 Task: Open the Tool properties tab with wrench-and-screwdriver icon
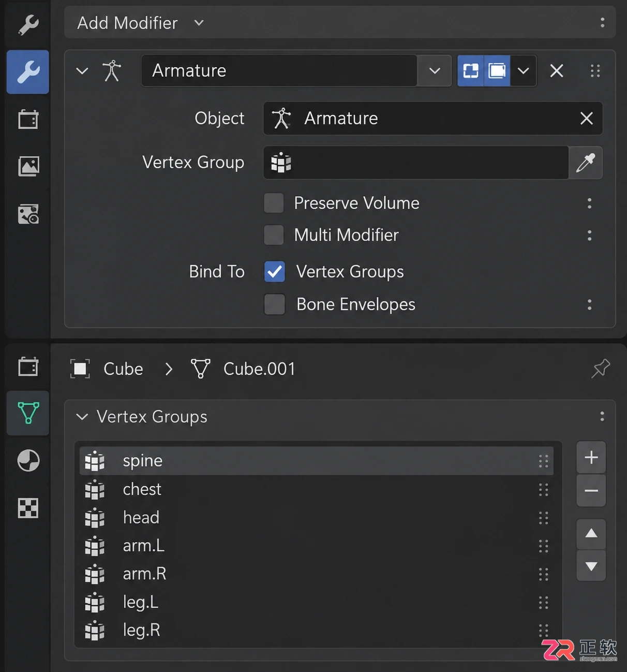tap(28, 24)
